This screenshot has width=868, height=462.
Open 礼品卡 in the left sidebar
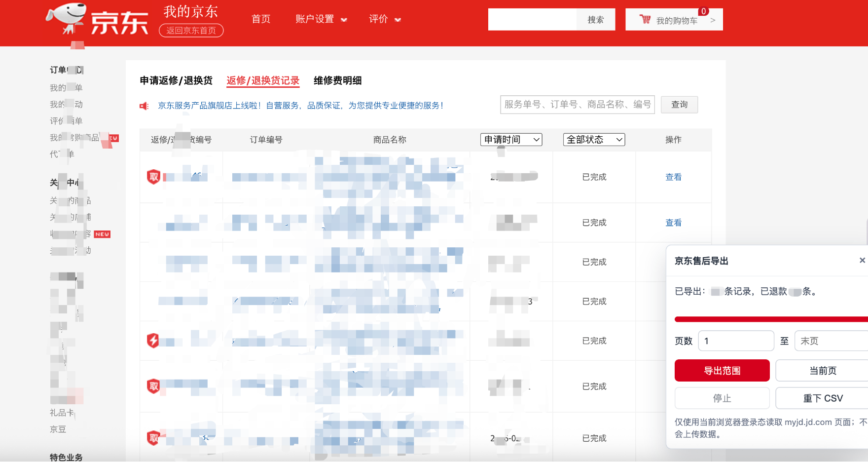click(x=62, y=413)
